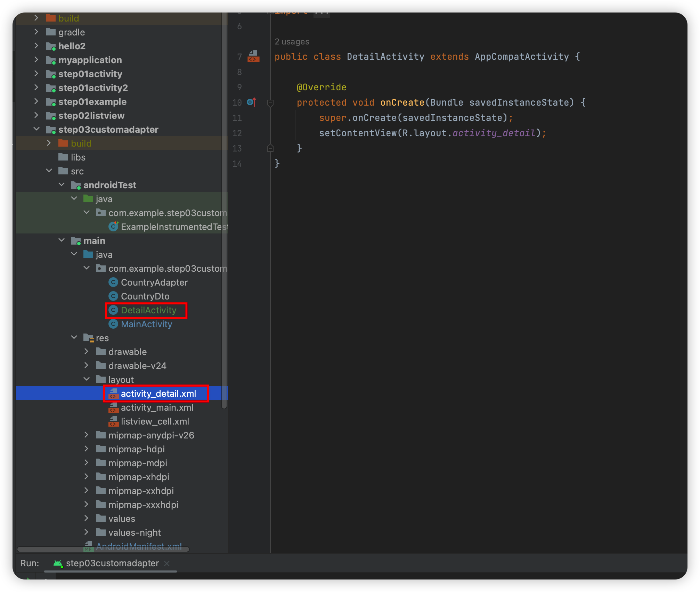Expand the drawable folder

point(86,352)
